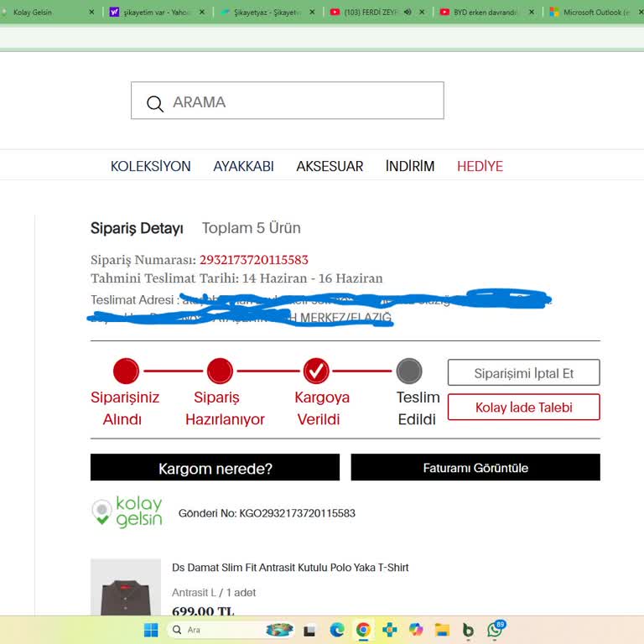Open the İNDİRİM menu
Image resolution: width=644 pixels, height=644 pixels.
(410, 166)
